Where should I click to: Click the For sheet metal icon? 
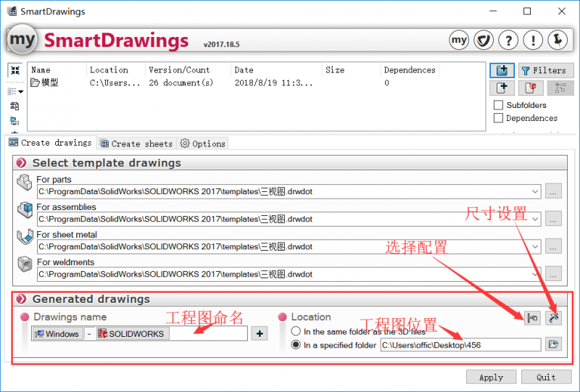(x=25, y=237)
